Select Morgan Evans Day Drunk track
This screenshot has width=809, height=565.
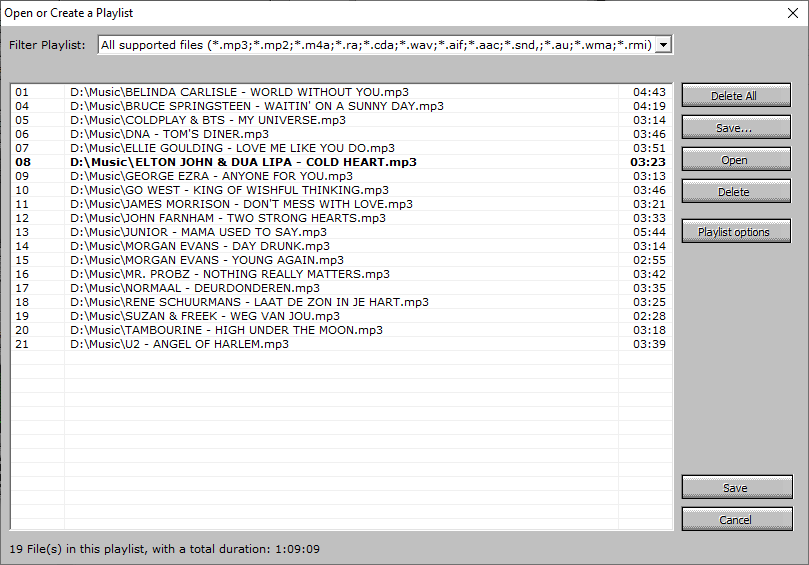coord(200,246)
